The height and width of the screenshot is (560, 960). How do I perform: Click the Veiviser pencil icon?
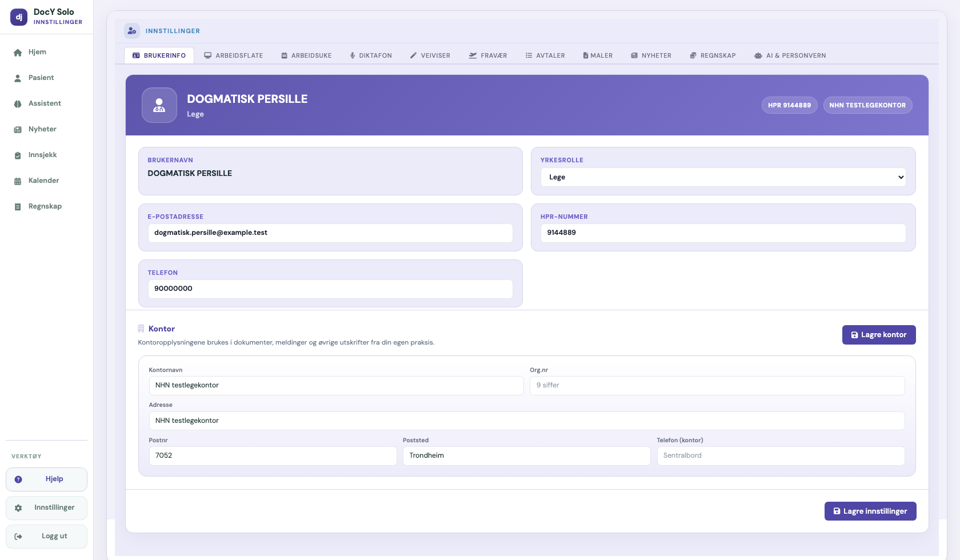coord(413,55)
